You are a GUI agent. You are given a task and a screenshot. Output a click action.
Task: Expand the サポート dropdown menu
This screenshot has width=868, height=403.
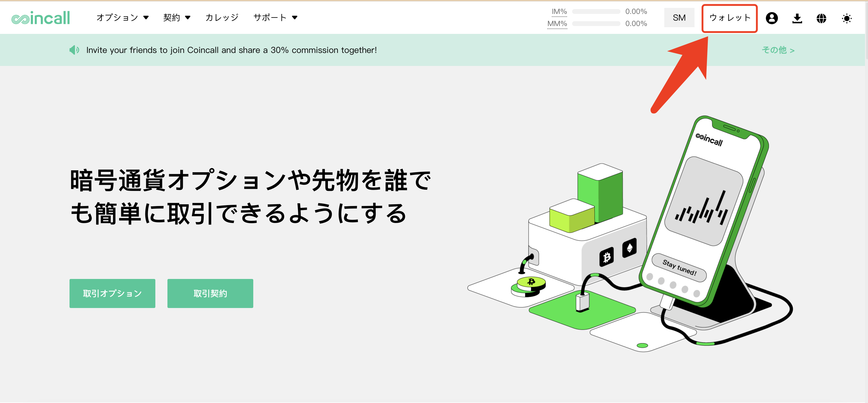point(275,18)
